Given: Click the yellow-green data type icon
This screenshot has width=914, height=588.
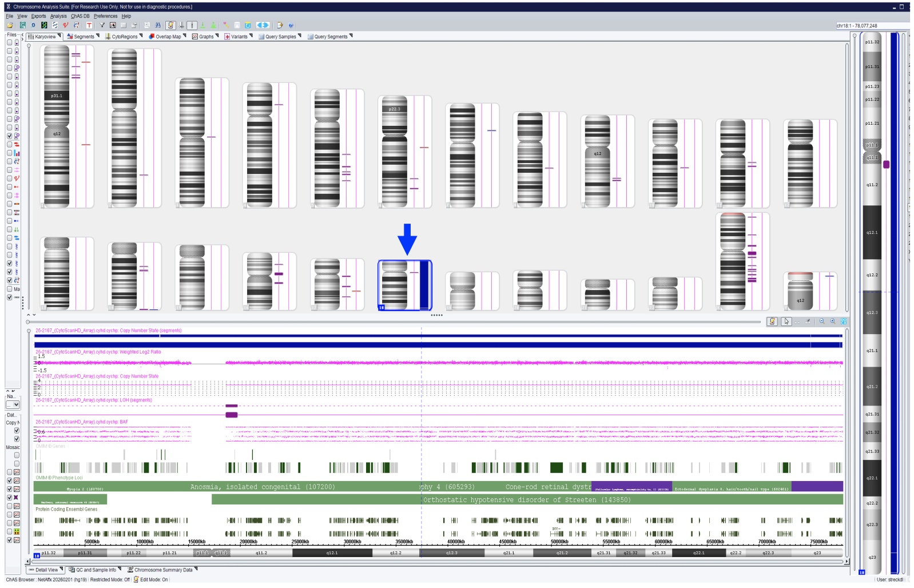Looking at the screenshot, I should click(17, 531).
